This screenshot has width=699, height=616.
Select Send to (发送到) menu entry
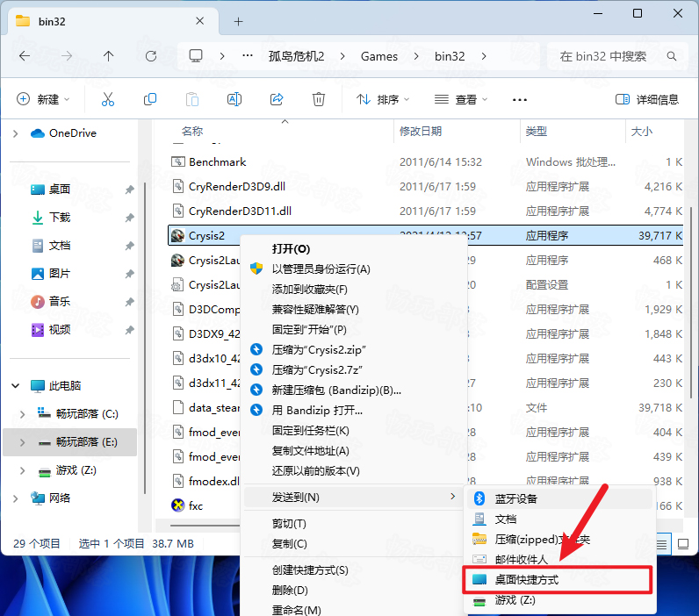tap(354, 497)
